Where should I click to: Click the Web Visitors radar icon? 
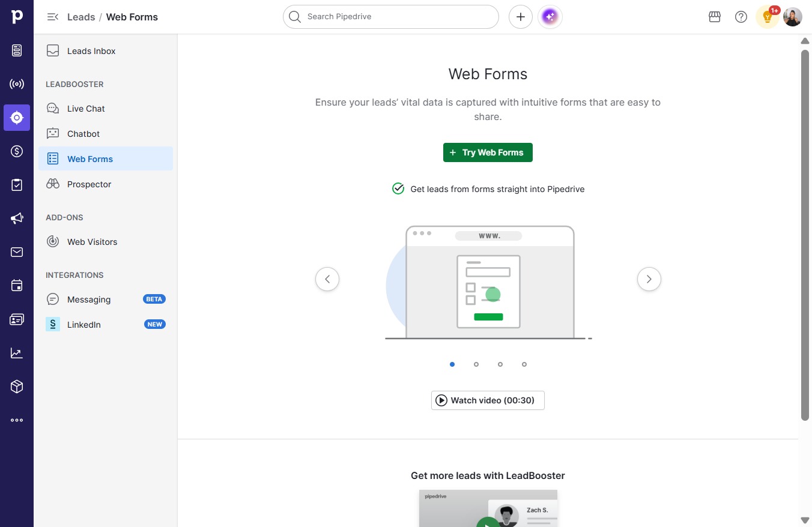[53, 242]
